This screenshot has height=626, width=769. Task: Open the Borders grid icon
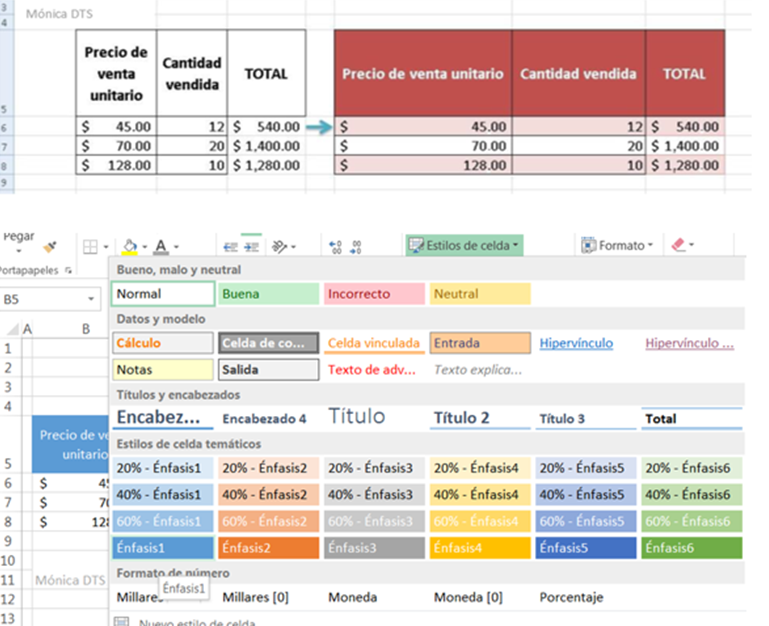(x=90, y=247)
